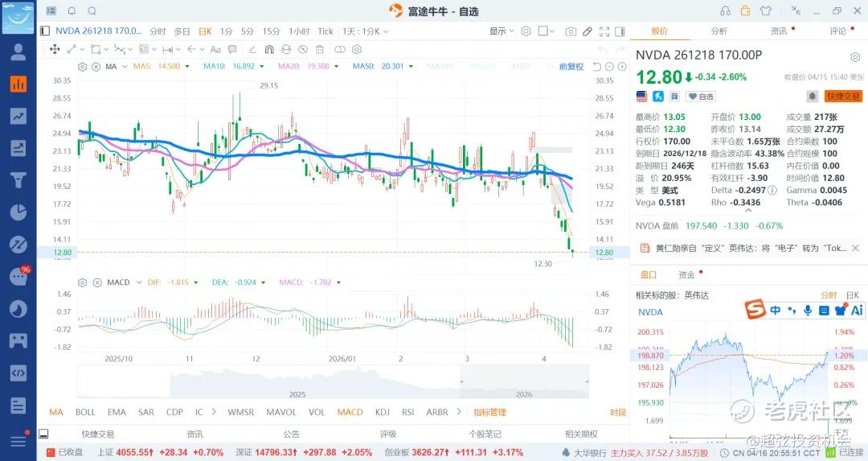
Task: Open the 显示 display dropdown
Action: click(502, 31)
